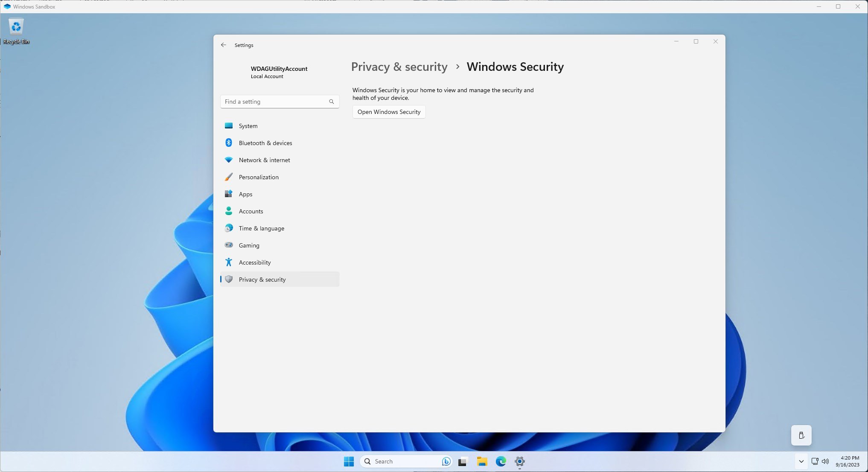
Task: Open Task View from the taskbar
Action: click(463, 461)
